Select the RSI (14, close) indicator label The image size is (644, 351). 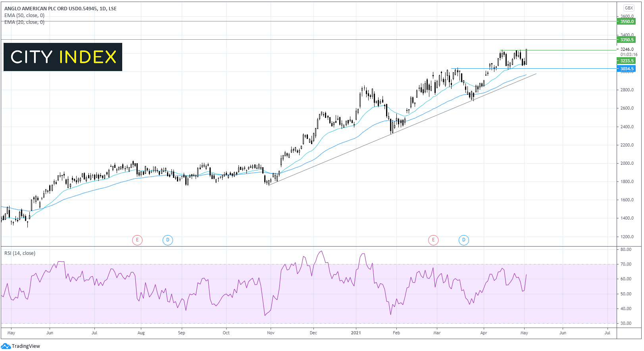[20, 253]
